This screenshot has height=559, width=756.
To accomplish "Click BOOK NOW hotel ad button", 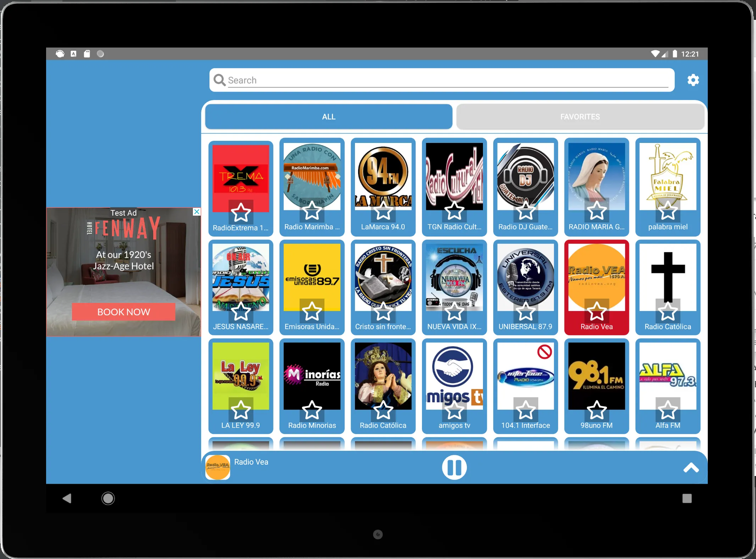I will (124, 312).
